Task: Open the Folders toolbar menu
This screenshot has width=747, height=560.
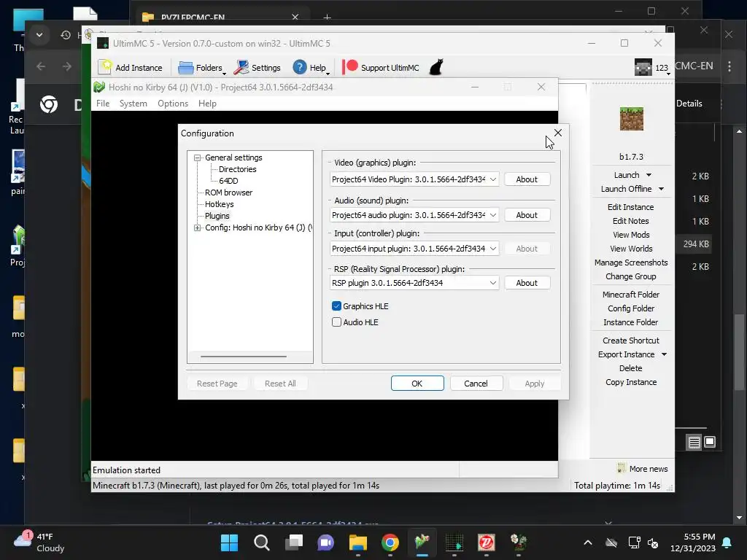Action: tap(202, 68)
